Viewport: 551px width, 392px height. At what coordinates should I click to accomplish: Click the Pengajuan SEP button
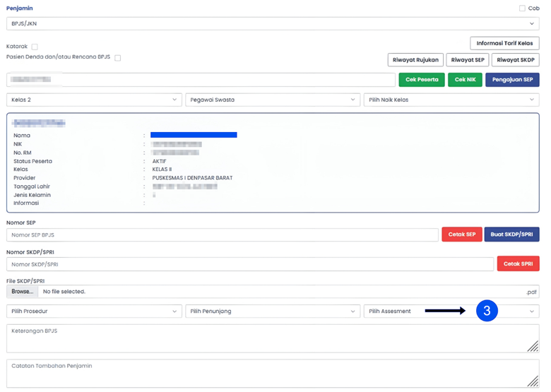click(x=512, y=80)
